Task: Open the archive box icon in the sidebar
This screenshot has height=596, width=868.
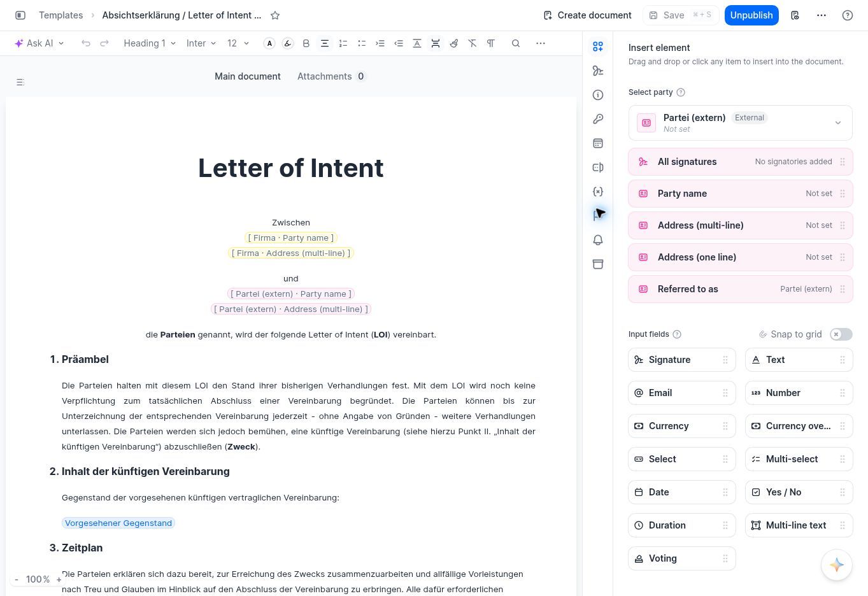Action: pyautogui.click(x=597, y=264)
